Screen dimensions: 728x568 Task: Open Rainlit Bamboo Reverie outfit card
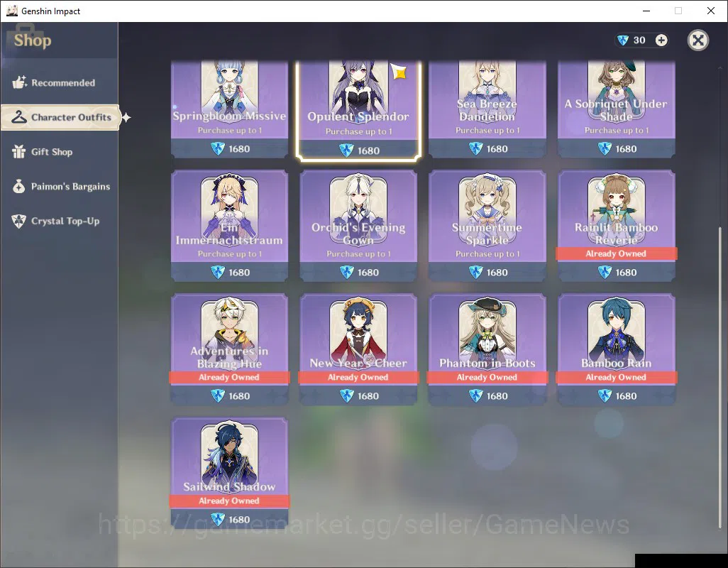tap(616, 226)
